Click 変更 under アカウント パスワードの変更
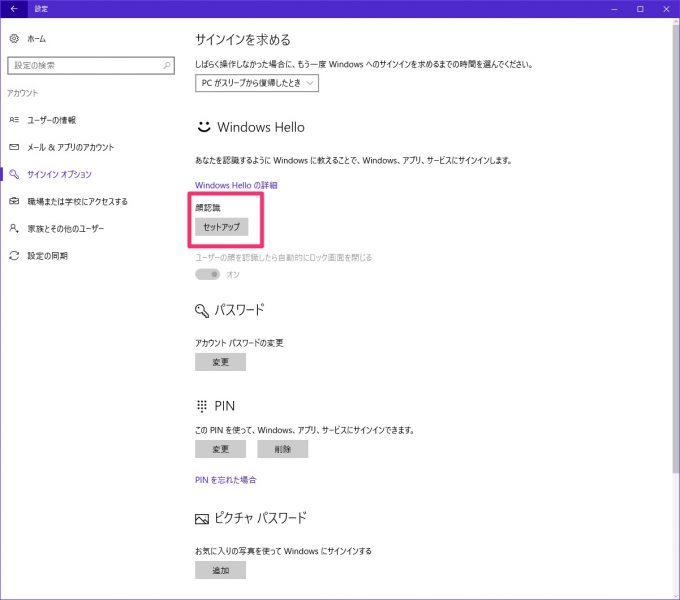 220,362
